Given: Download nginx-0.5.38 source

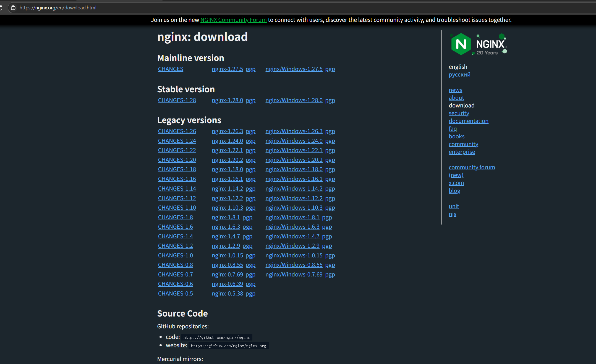Looking at the screenshot, I should click(227, 294).
